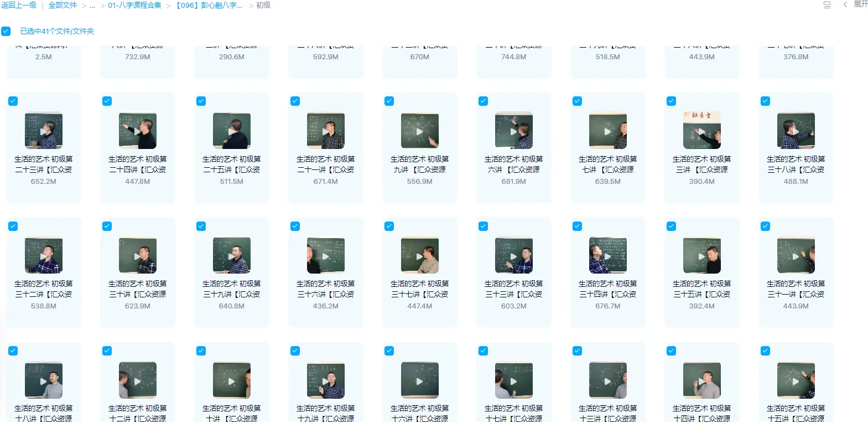Open the 全部文件 breadcrumb
This screenshot has width=868, height=422.
63,5
